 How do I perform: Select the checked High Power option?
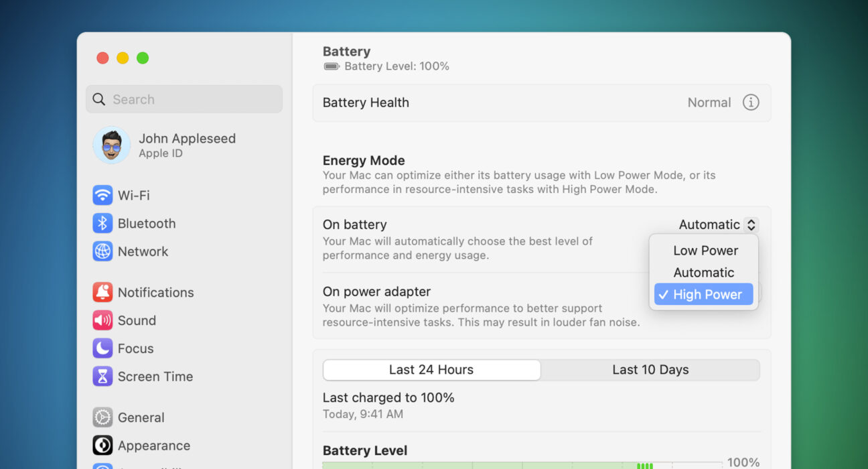point(704,294)
